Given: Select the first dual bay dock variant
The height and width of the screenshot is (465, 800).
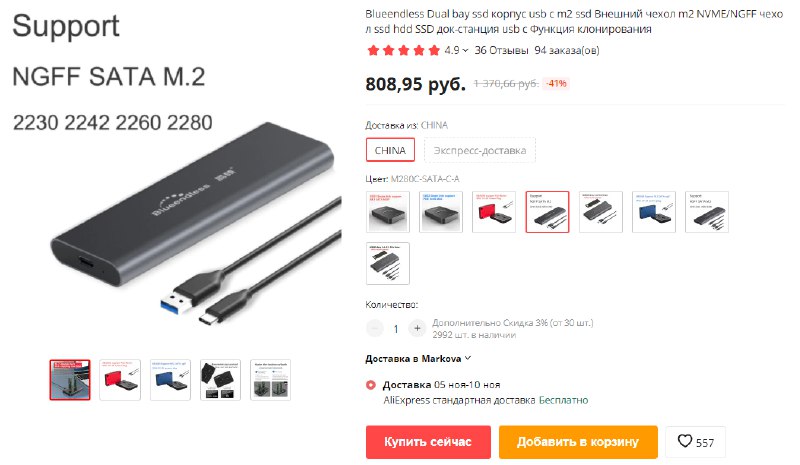Looking at the screenshot, I should coord(388,212).
